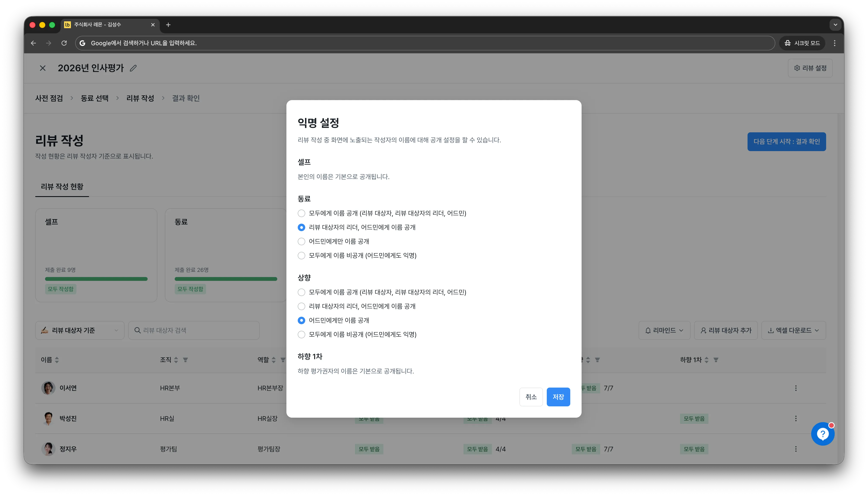Expand the 리마인드 dropdown
The image size is (868, 496).
coord(664,330)
